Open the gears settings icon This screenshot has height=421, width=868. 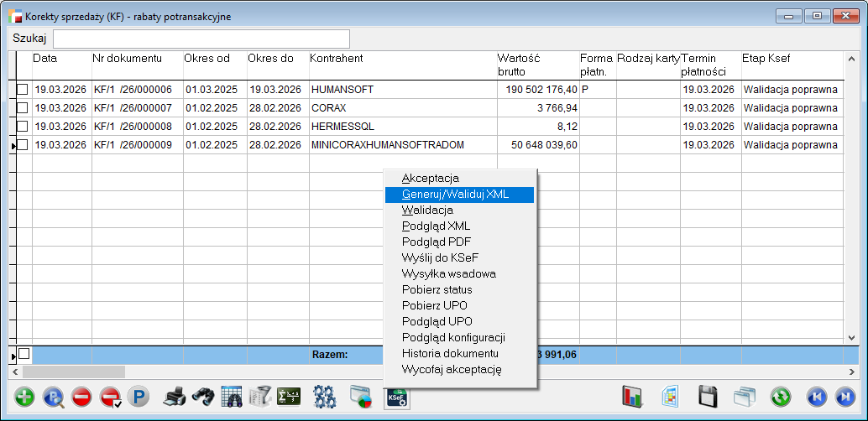[x=325, y=397]
